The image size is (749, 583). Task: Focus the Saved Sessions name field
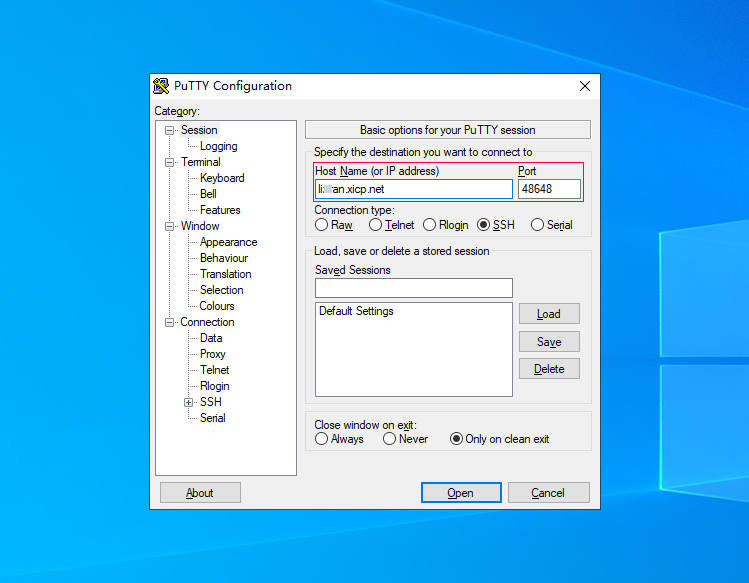coord(414,288)
